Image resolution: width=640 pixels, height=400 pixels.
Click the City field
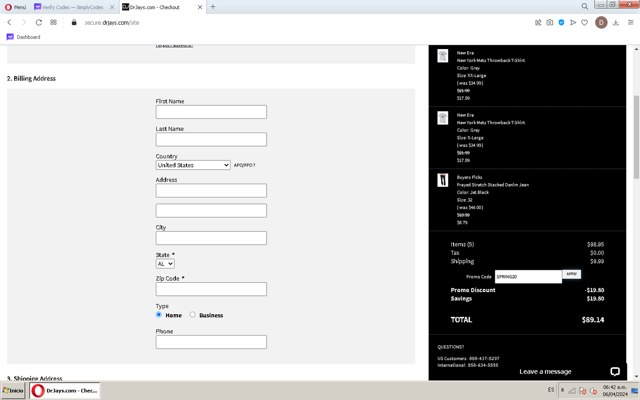[x=211, y=238]
